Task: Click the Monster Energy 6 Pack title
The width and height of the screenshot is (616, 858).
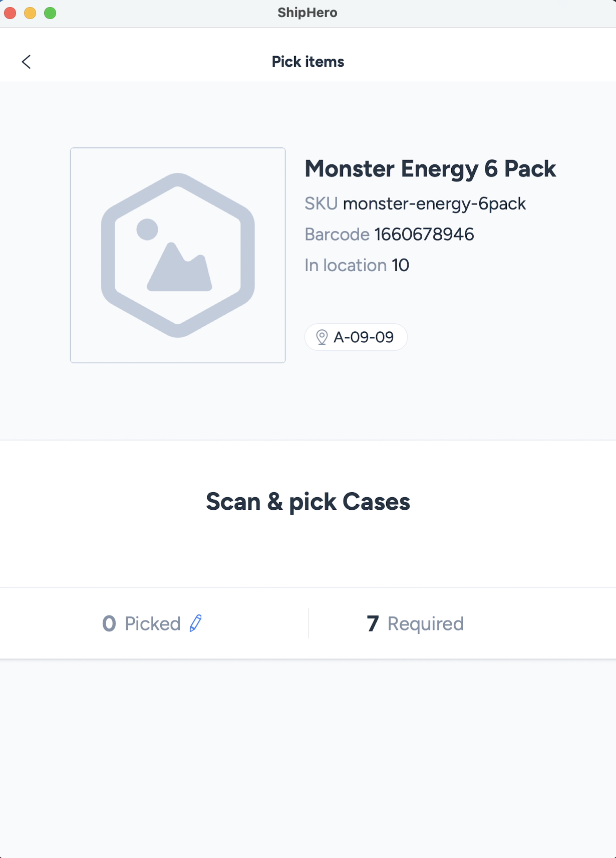Action: (x=430, y=169)
